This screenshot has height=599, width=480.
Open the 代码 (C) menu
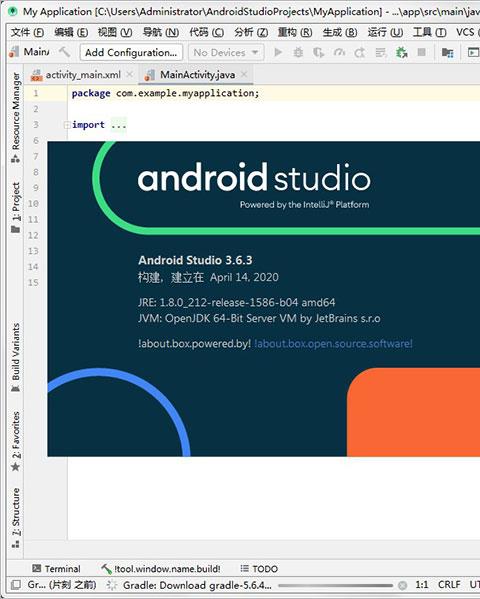coord(207,32)
